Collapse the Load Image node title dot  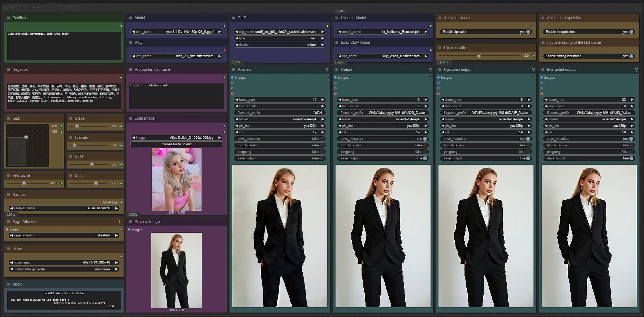click(131, 118)
